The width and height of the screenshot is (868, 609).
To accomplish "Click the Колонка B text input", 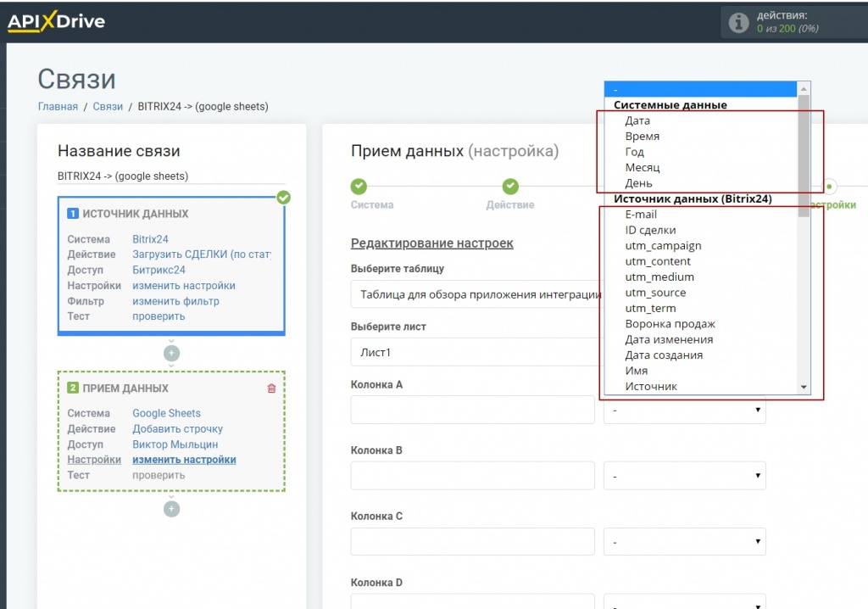I will (473, 476).
